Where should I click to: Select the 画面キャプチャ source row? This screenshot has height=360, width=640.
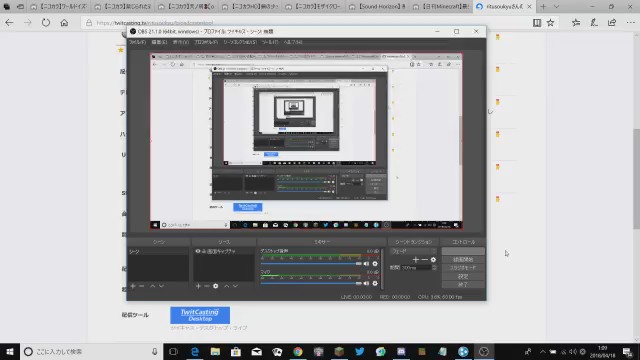click(x=224, y=251)
